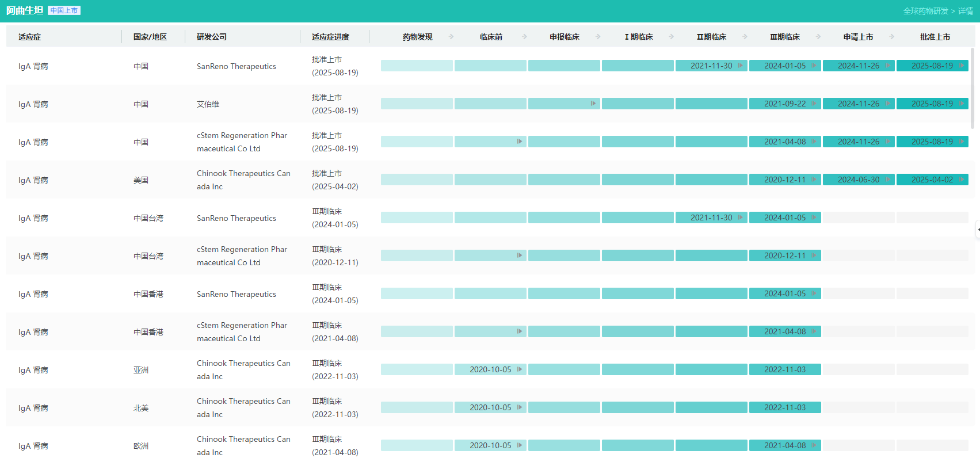Open 全球药物研发 breadcrumb link
This screenshot has height=458, width=980.
[x=925, y=11]
